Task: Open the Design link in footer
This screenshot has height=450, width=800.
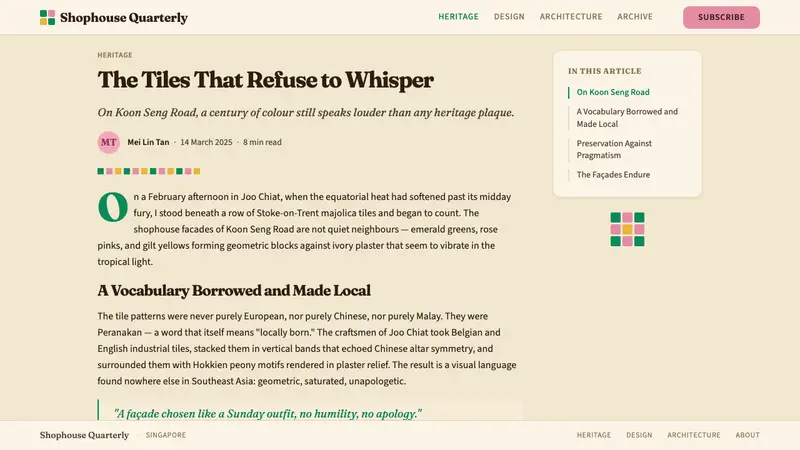Action: [639, 435]
